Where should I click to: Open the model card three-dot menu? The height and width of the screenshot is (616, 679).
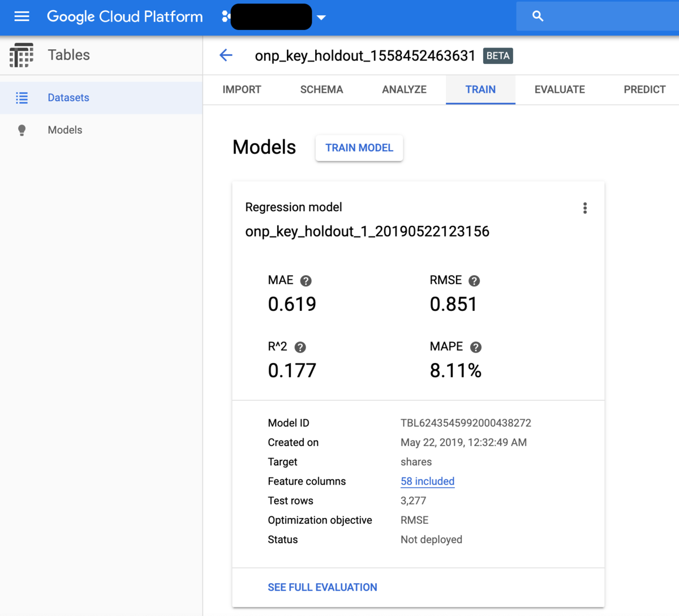point(585,208)
